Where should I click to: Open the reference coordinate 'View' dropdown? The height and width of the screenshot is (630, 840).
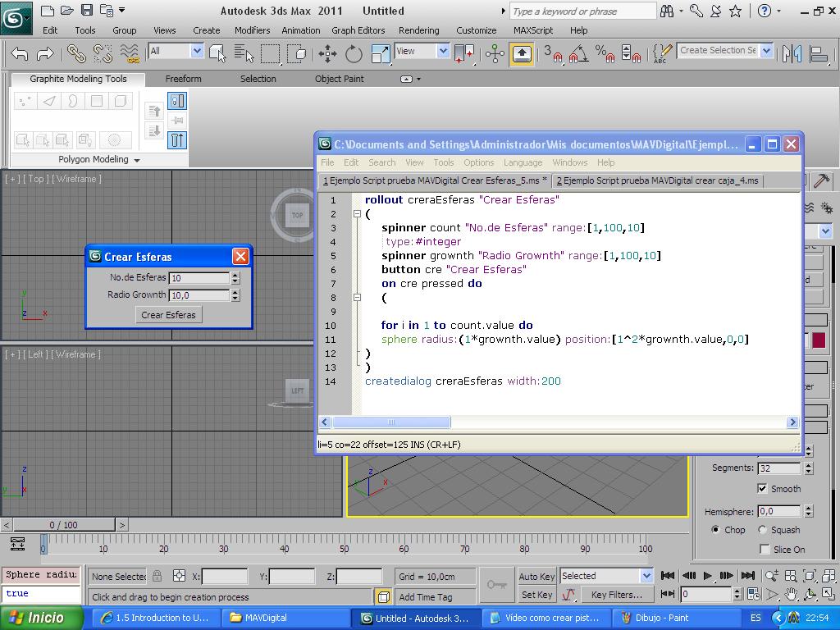(x=443, y=51)
